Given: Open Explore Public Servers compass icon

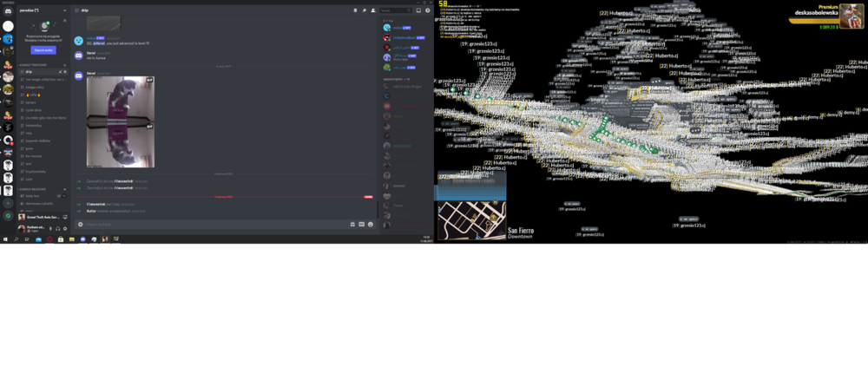Looking at the screenshot, I should click(8, 216).
